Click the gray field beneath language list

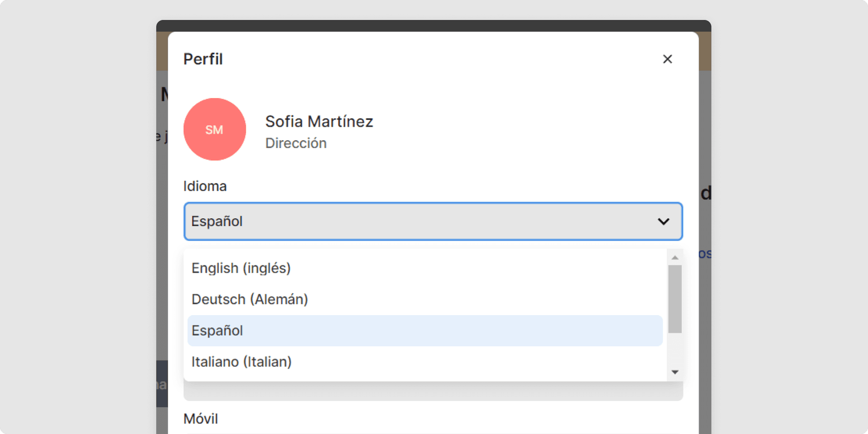(x=433, y=392)
